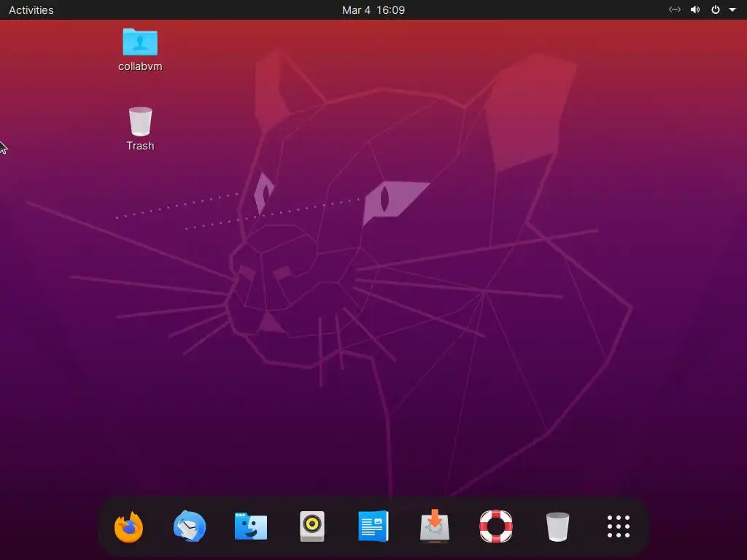The width and height of the screenshot is (747, 560).
Task: Click the power icon in top bar
Action: pos(716,9)
